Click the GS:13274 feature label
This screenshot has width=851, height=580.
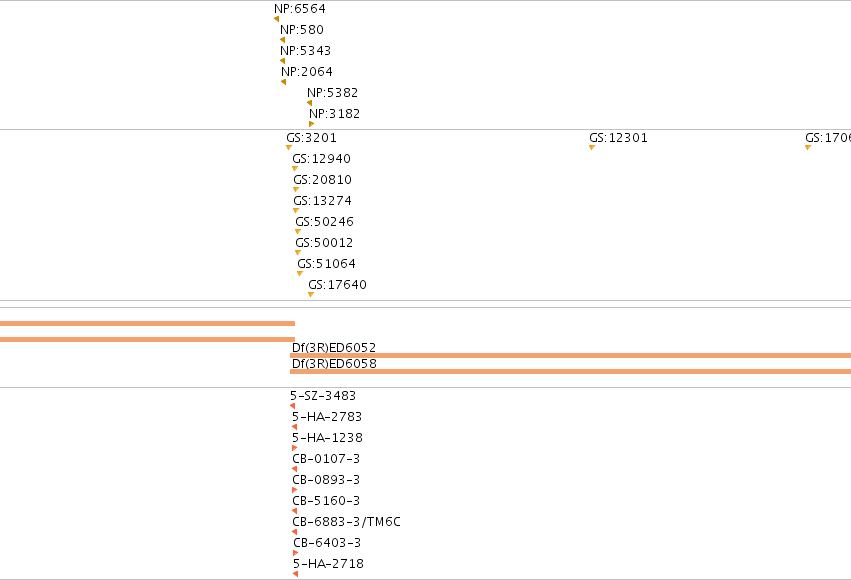[x=322, y=201]
